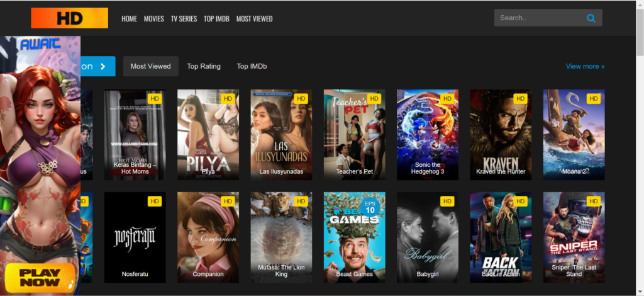Image resolution: width=644 pixels, height=296 pixels.
Task: Go to the TV SERIES section
Action: 184,18
